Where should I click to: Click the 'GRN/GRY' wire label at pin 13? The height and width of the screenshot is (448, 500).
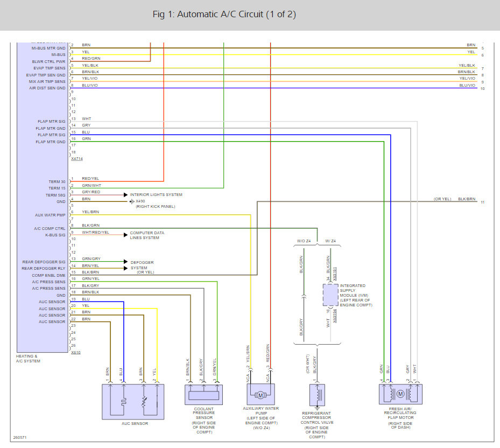click(x=91, y=259)
